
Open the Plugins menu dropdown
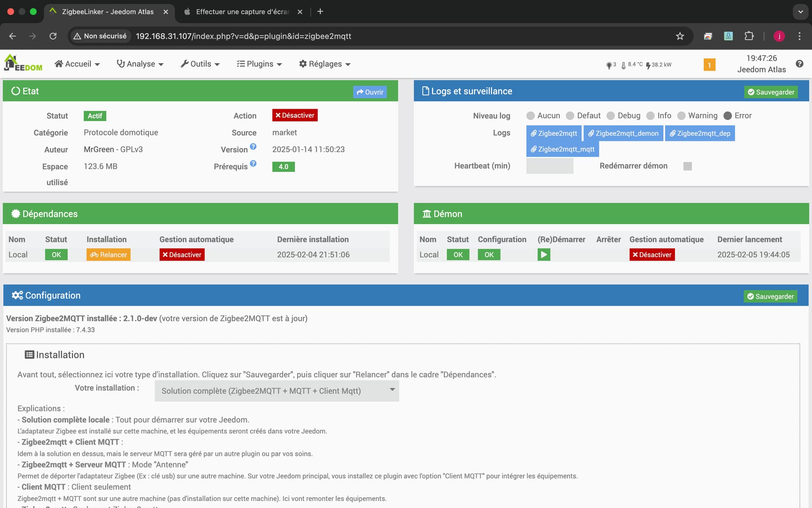pos(259,64)
